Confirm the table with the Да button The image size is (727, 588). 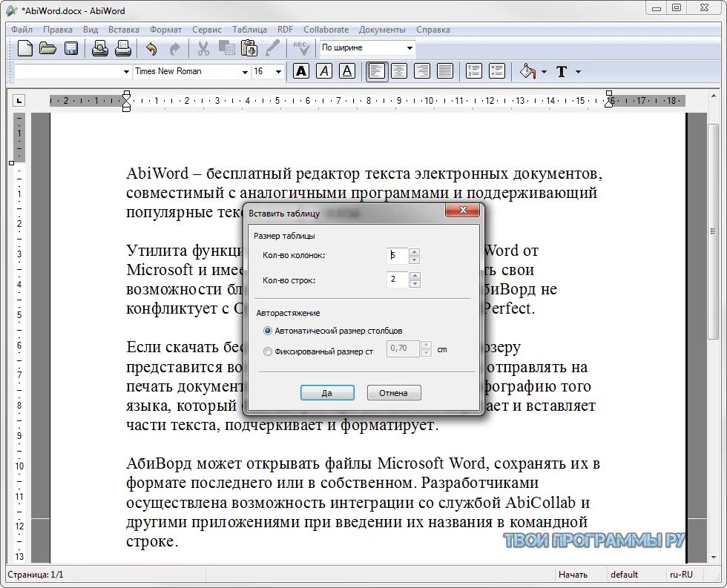[x=327, y=392]
